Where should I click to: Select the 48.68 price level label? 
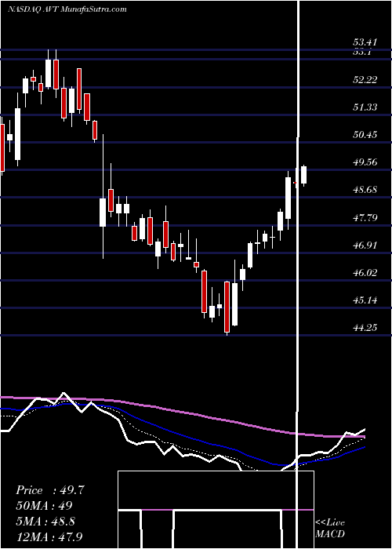[365, 190]
